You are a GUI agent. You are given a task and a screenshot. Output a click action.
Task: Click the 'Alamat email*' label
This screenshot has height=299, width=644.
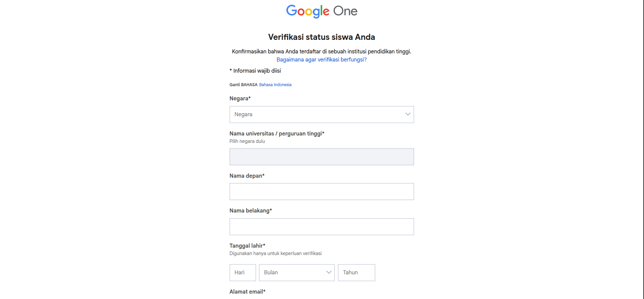tap(247, 292)
